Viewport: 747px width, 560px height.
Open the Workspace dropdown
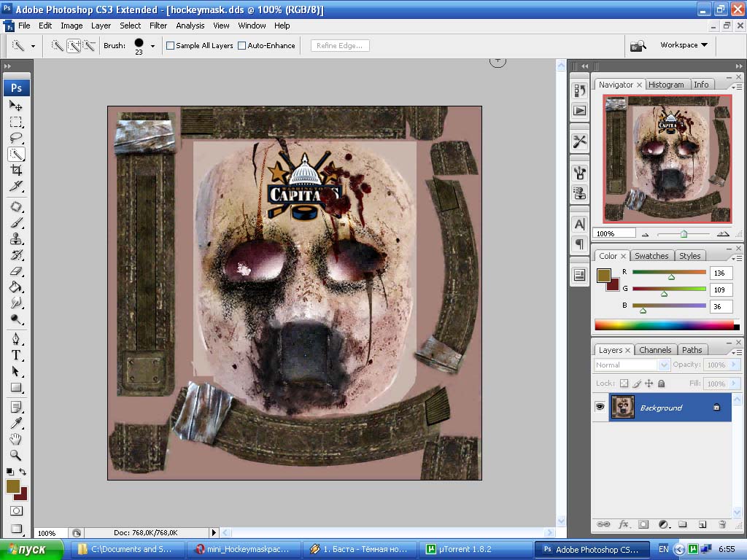pyautogui.click(x=684, y=45)
